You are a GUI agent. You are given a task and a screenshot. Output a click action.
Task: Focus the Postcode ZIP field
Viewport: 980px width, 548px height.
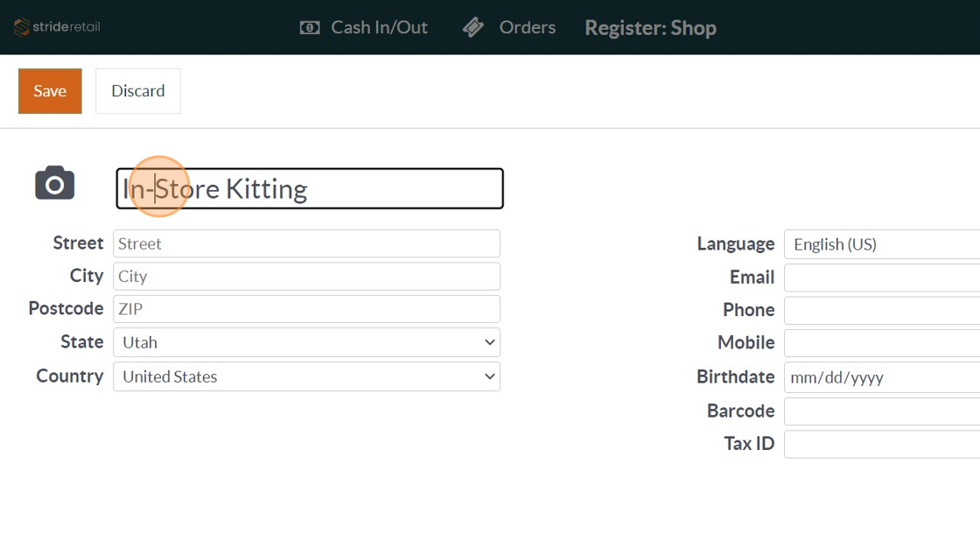point(306,309)
